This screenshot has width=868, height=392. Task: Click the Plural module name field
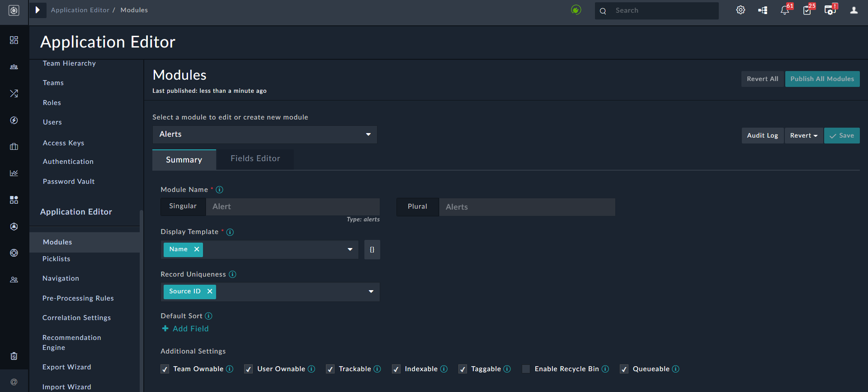pos(527,207)
